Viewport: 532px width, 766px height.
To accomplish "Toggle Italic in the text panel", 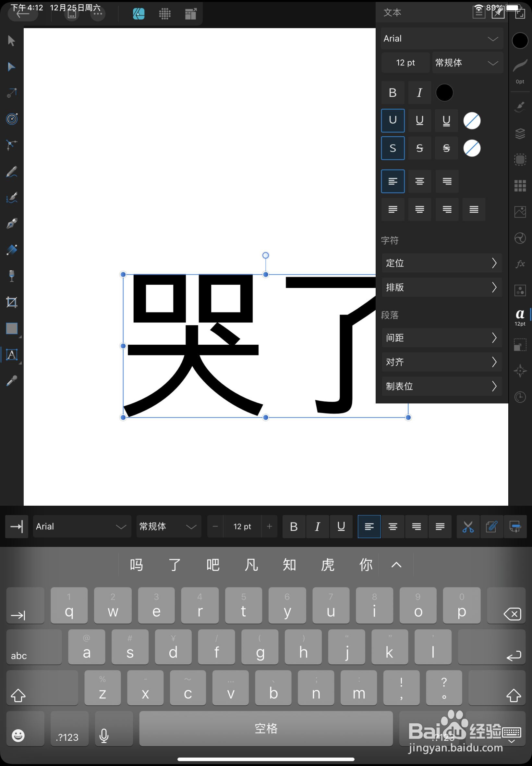I will pyautogui.click(x=420, y=93).
